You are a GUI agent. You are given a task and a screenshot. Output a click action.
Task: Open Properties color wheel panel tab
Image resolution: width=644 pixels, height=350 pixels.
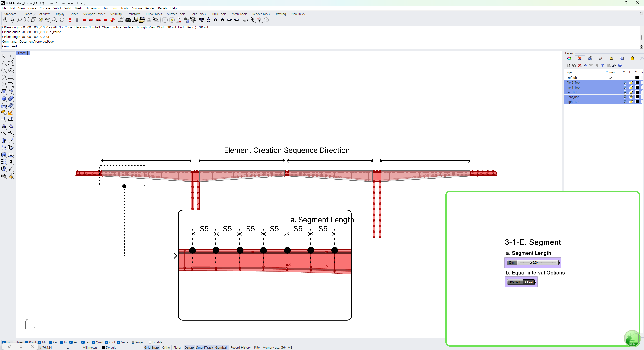(569, 58)
